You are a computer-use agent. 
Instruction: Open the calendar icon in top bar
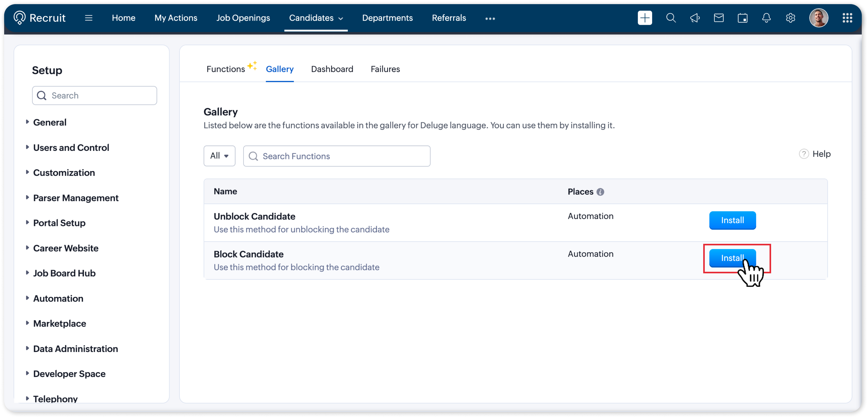743,18
